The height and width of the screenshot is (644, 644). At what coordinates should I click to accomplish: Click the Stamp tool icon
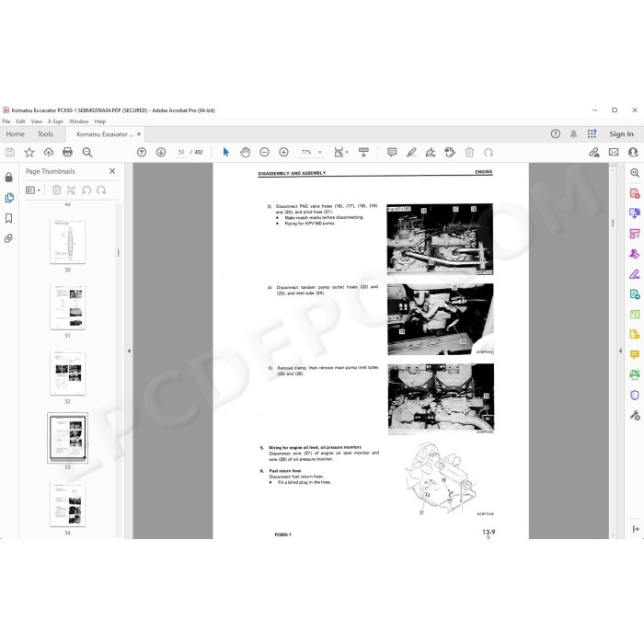(450, 153)
